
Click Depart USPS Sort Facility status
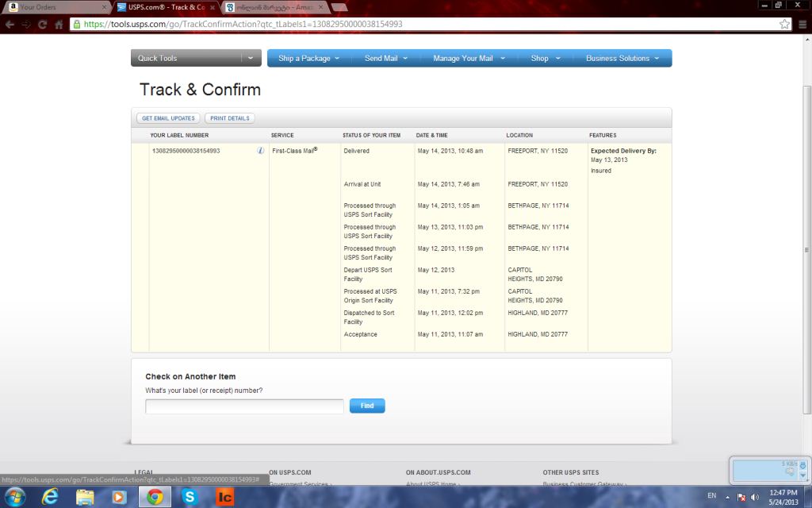pyautogui.click(x=368, y=274)
